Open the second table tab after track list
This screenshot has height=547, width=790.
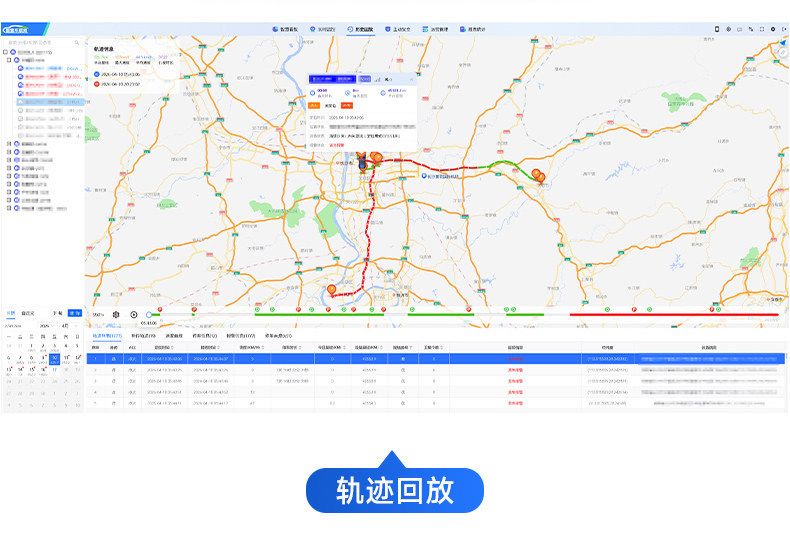coord(143,335)
